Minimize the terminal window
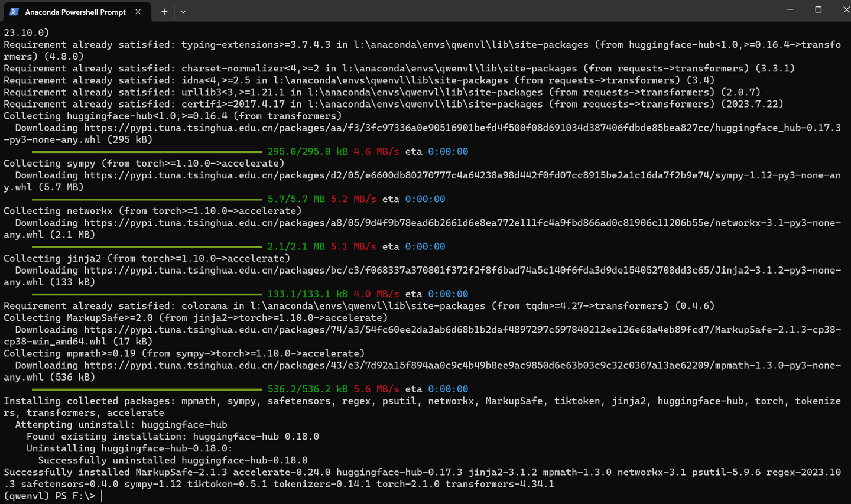Image resolution: width=851 pixels, height=504 pixels. (791, 10)
